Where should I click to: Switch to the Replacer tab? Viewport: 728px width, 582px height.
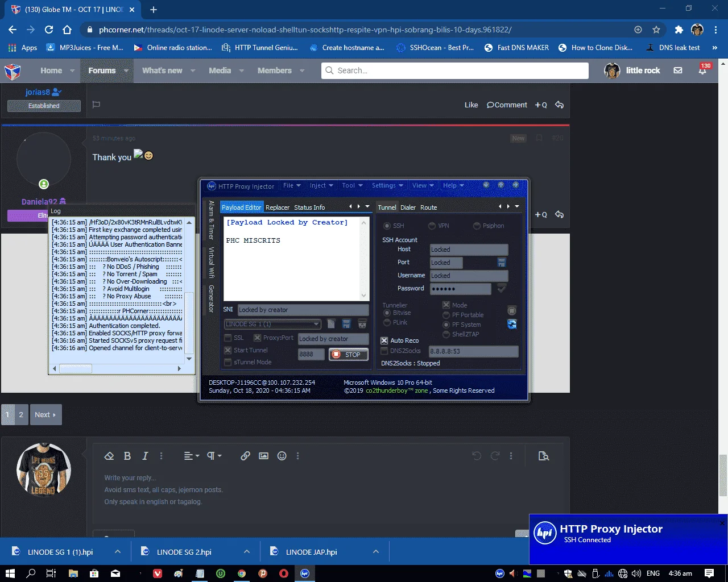[x=278, y=207]
